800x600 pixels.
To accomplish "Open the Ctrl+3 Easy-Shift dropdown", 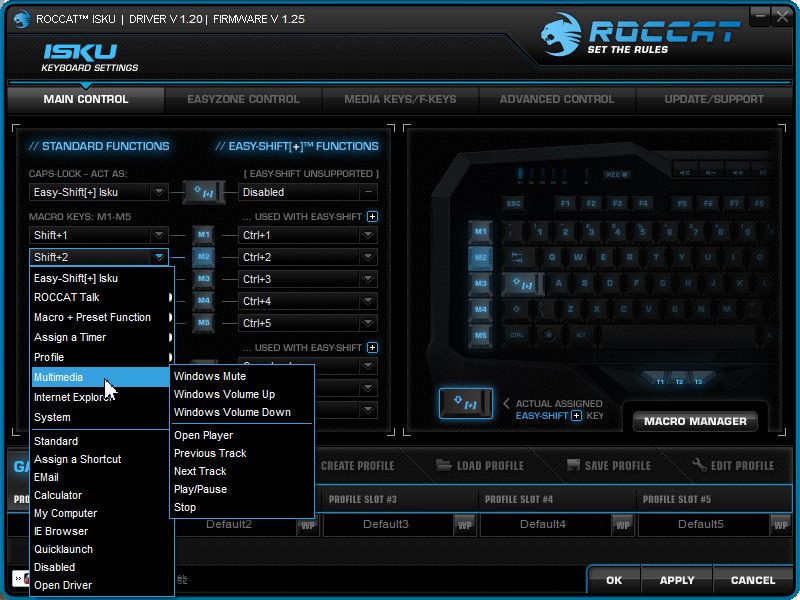I will pyautogui.click(x=368, y=279).
